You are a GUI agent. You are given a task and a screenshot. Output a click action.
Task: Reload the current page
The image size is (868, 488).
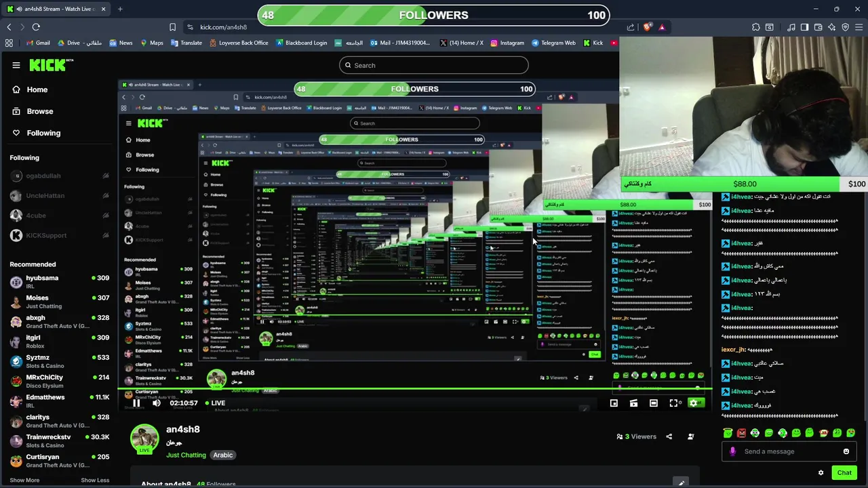pos(36,27)
